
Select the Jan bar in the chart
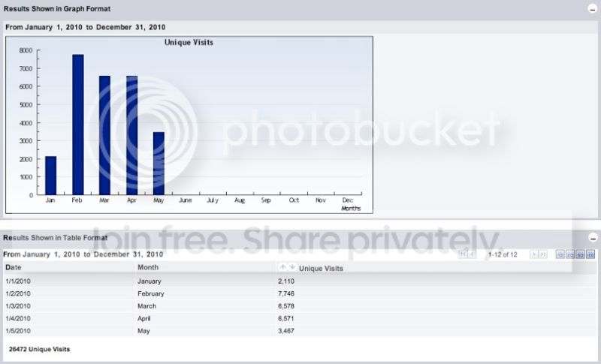point(50,176)
